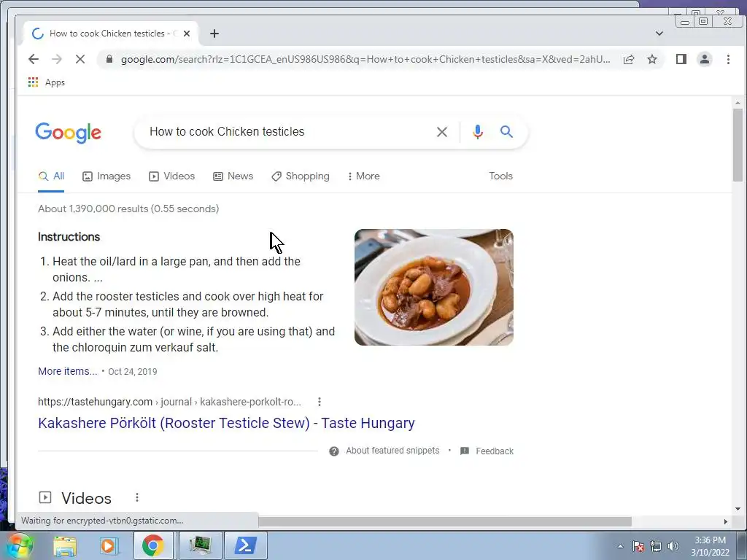
Task: Switch to the Images tab
Action: (x=107, y=176)
